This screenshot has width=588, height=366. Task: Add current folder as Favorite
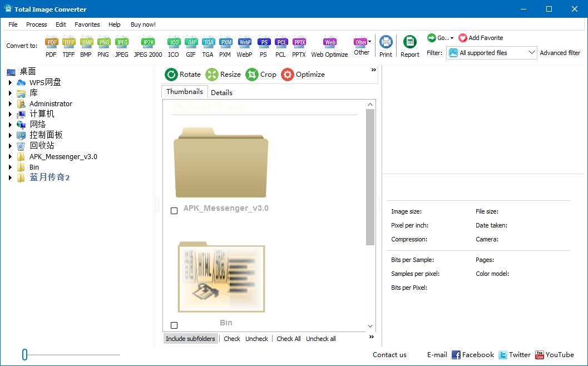tap(481, 38)
